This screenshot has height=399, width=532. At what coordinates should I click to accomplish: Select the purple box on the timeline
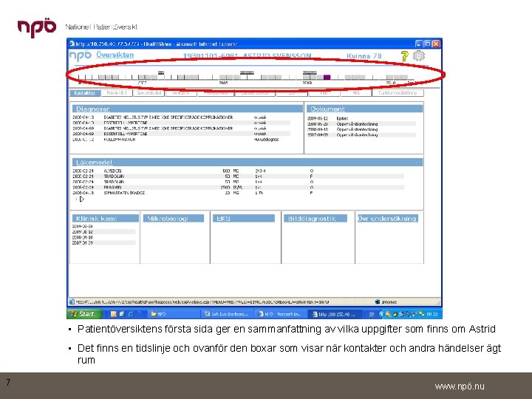click(x=327, y=78)
